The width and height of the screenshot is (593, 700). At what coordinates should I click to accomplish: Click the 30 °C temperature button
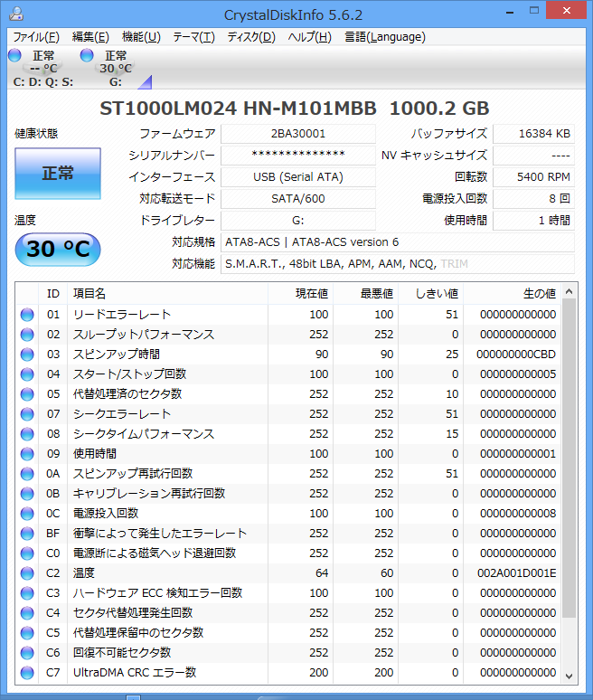point(58,249)
